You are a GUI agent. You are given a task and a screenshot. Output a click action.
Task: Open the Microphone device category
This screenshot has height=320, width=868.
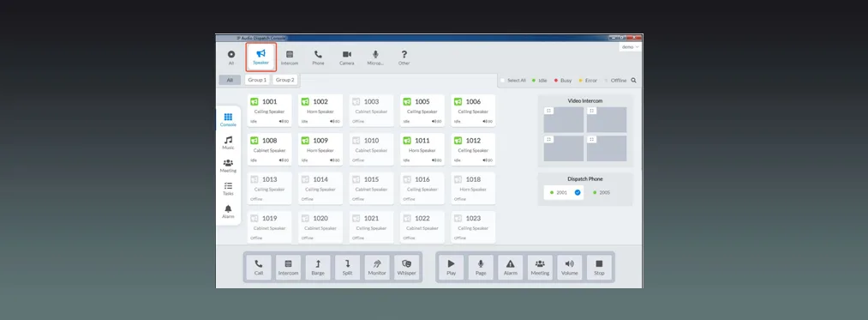tap(375, 57)
